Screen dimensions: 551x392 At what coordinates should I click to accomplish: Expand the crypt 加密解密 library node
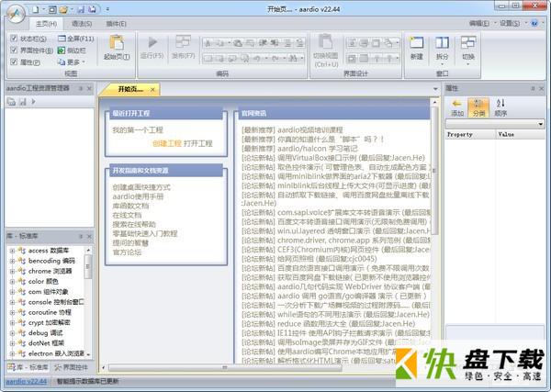(12, 323)
